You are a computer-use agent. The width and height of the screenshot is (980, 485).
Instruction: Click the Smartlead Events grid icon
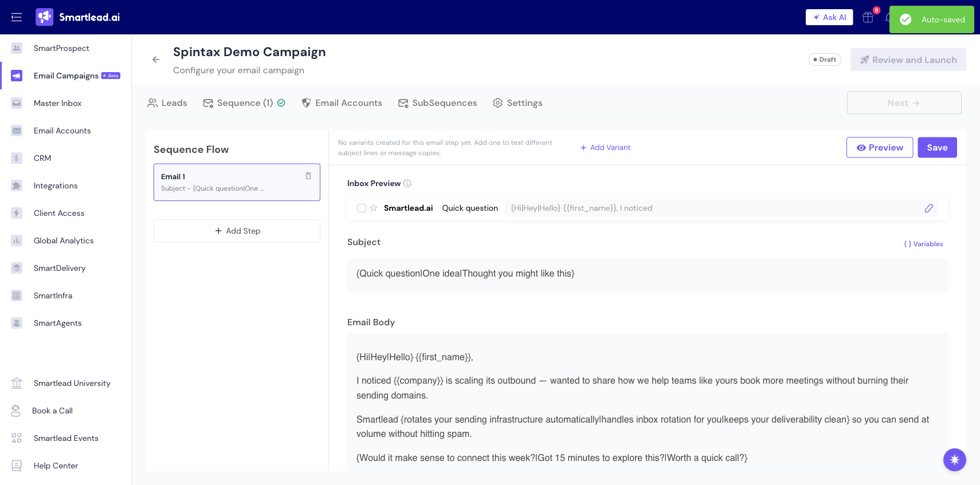click(x=17, y=438)
